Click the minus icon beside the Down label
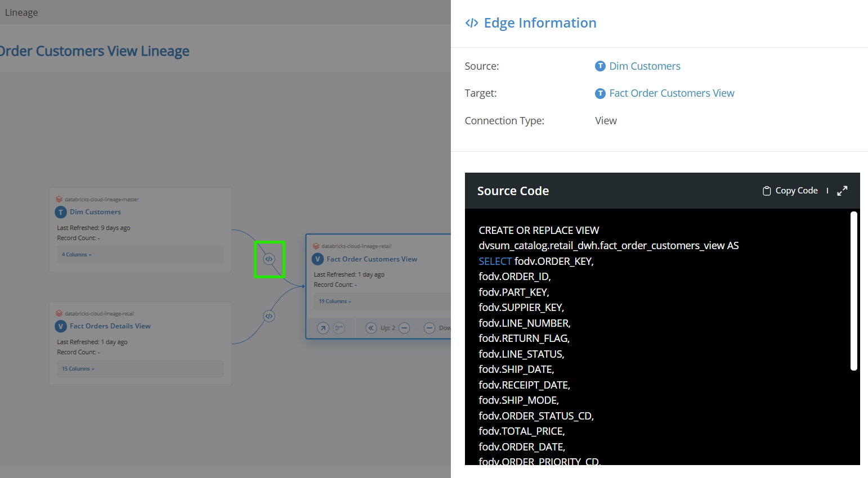 tap(429, 328)
